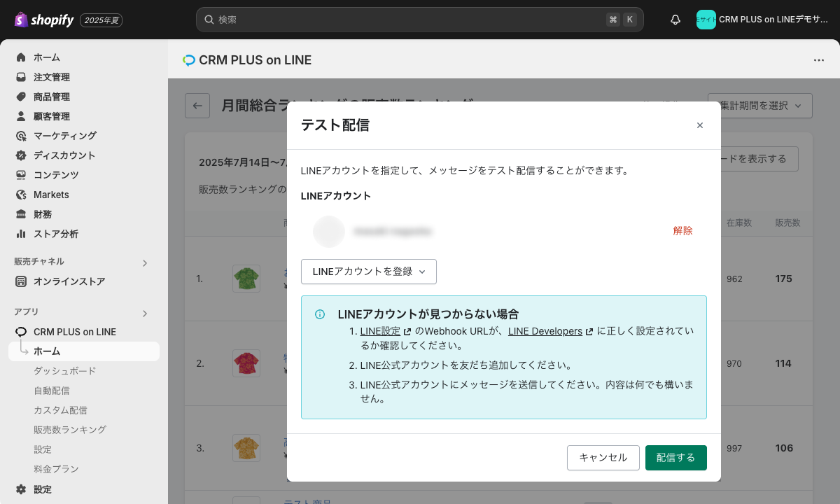Image resolution: width=840 pixels, height=504 pixels.
Task: Click the sales count 175
Action: pyautogui.click(x=784, y=279)
